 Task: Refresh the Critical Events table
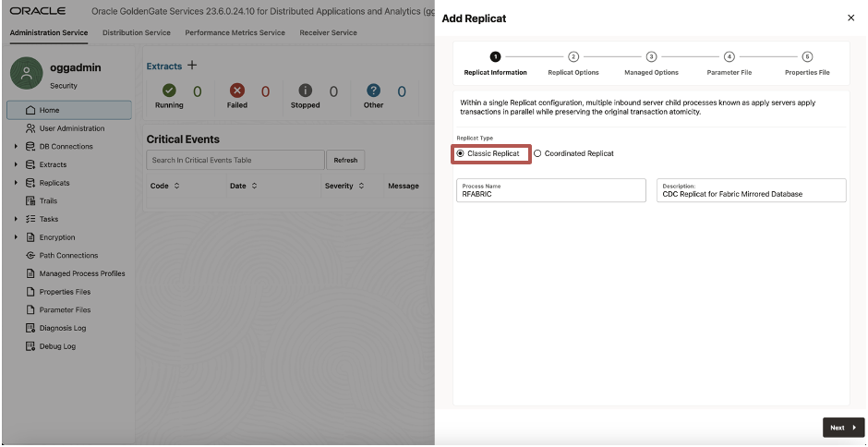345,160
